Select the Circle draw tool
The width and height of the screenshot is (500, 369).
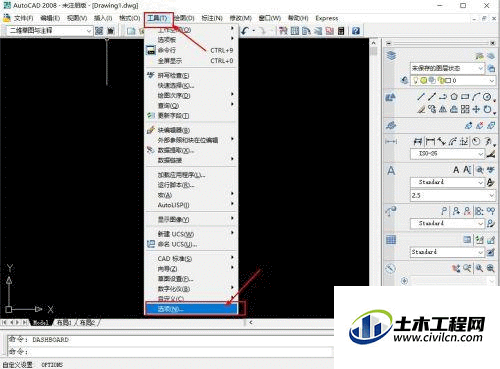487,97
